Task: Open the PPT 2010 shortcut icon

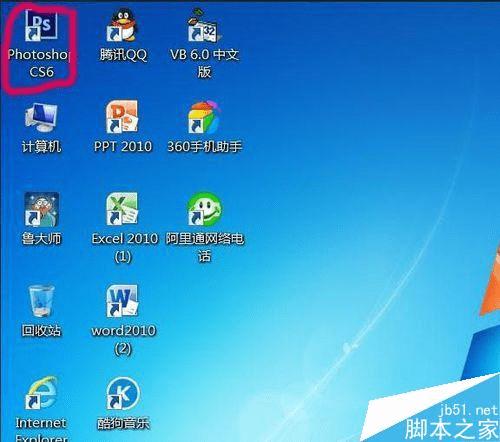Action: (x=122, y=117)
